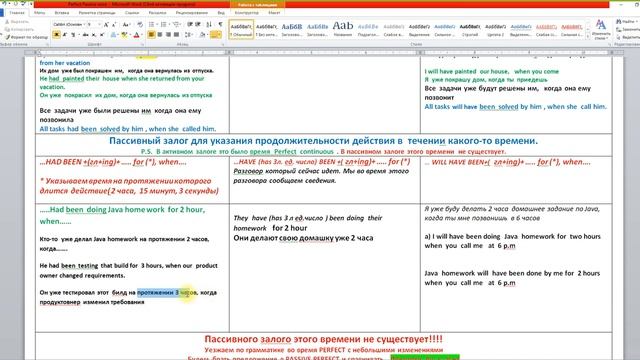The width and height of the screenshot is (640, 360).
Task: Apply text highlight color
Action: coord(125,35)
